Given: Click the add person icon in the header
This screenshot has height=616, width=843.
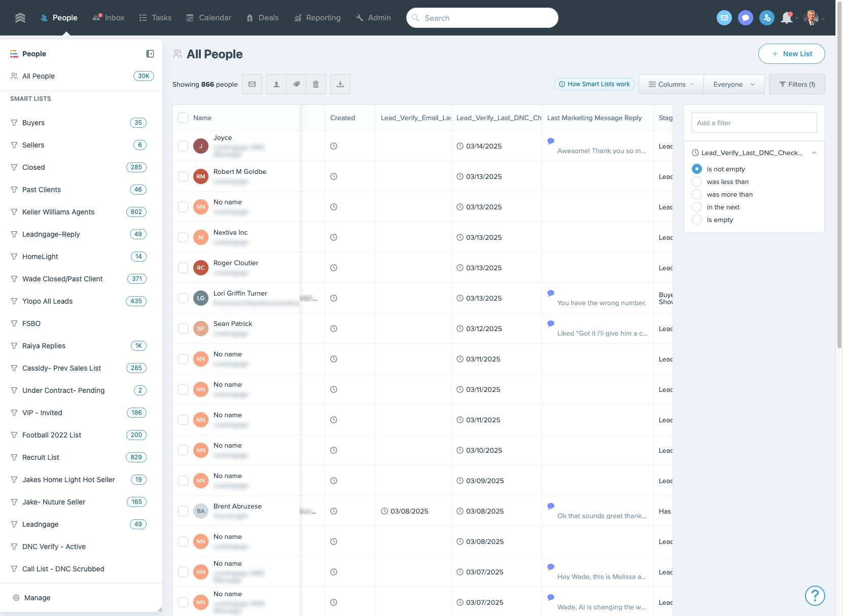Looking at the screenshot, I should click(767, 18).
